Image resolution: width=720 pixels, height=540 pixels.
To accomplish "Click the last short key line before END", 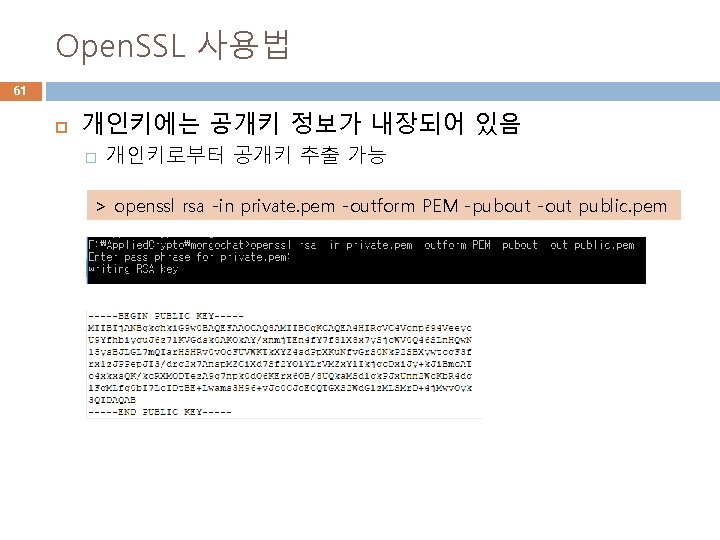I will coord(112,400).
